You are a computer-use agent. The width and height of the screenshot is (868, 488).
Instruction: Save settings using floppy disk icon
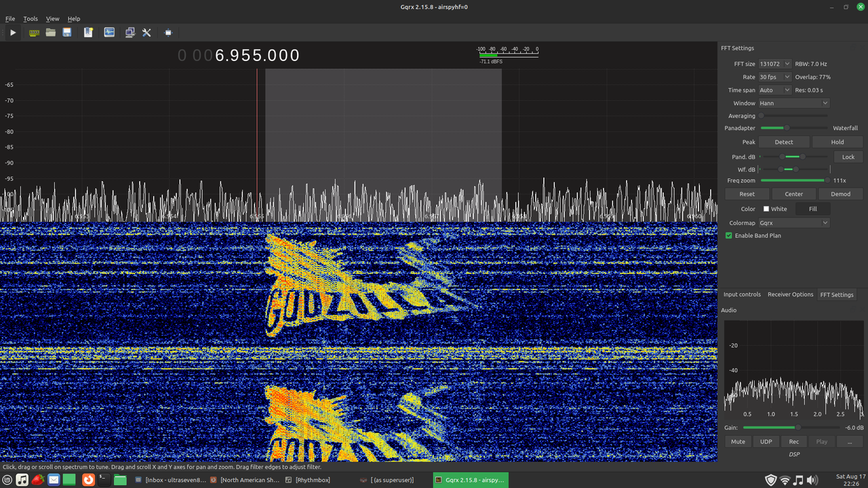tap(67, 33)
